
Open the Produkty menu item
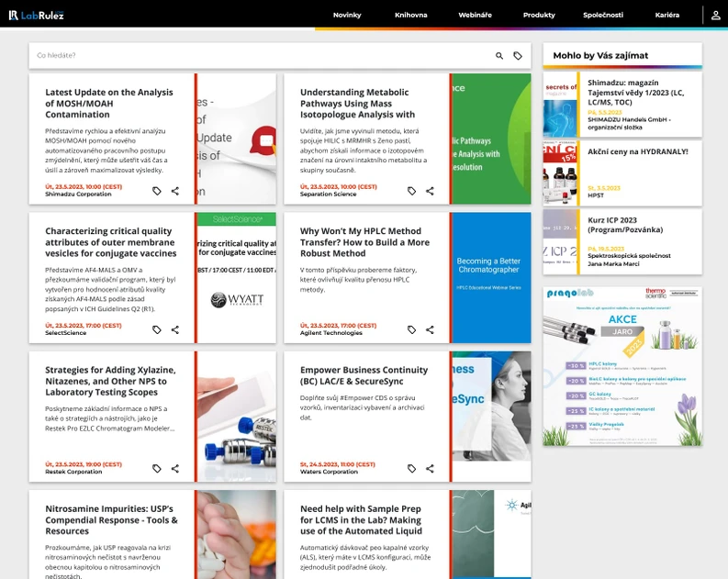(x=539, y=15)
